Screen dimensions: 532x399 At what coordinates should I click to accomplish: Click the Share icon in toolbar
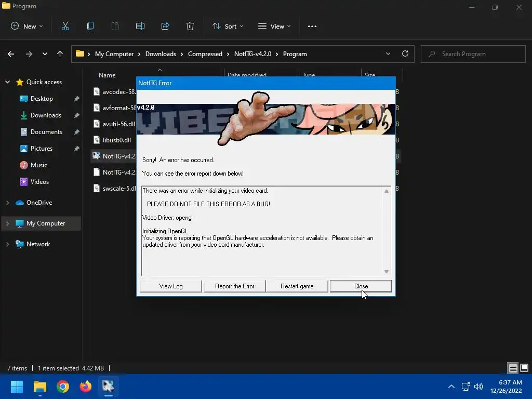point(165,26)
